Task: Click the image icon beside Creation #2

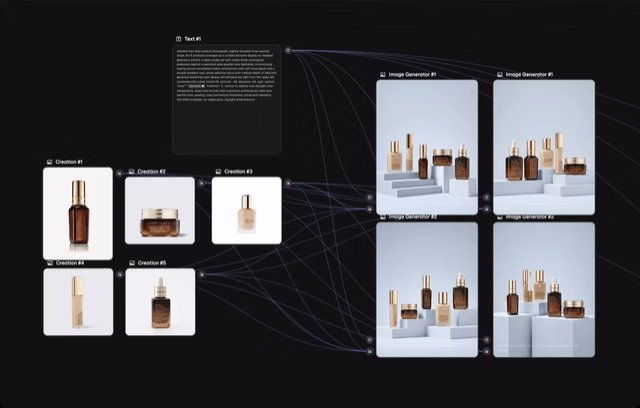Action: 131,172
